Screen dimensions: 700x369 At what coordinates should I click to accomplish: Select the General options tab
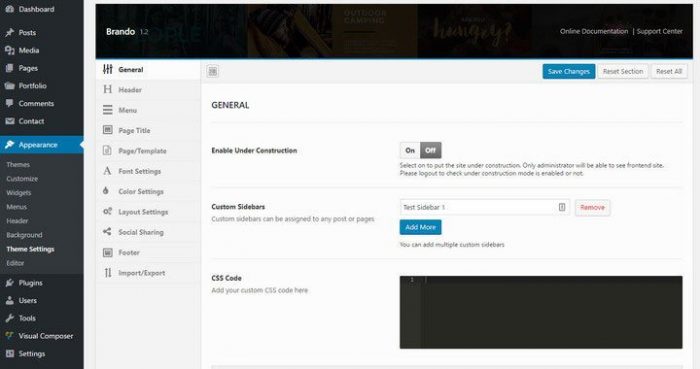click(148, 70)
